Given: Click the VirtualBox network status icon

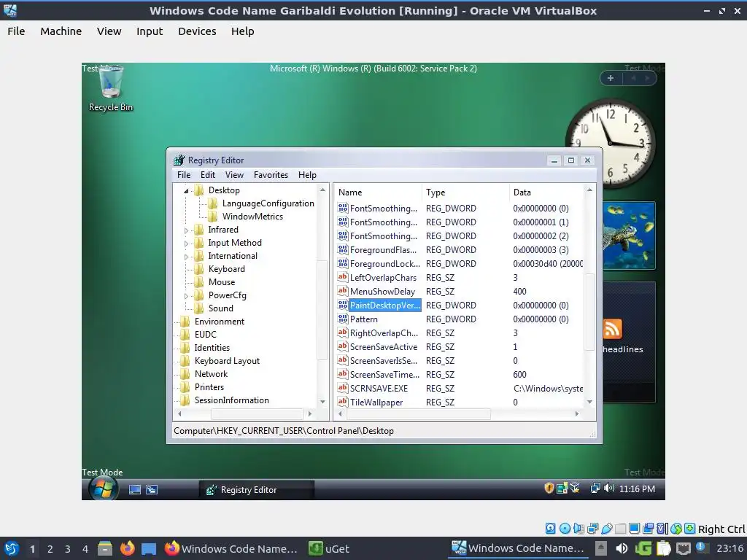Looking at the screenshot, I should (592, 529).
